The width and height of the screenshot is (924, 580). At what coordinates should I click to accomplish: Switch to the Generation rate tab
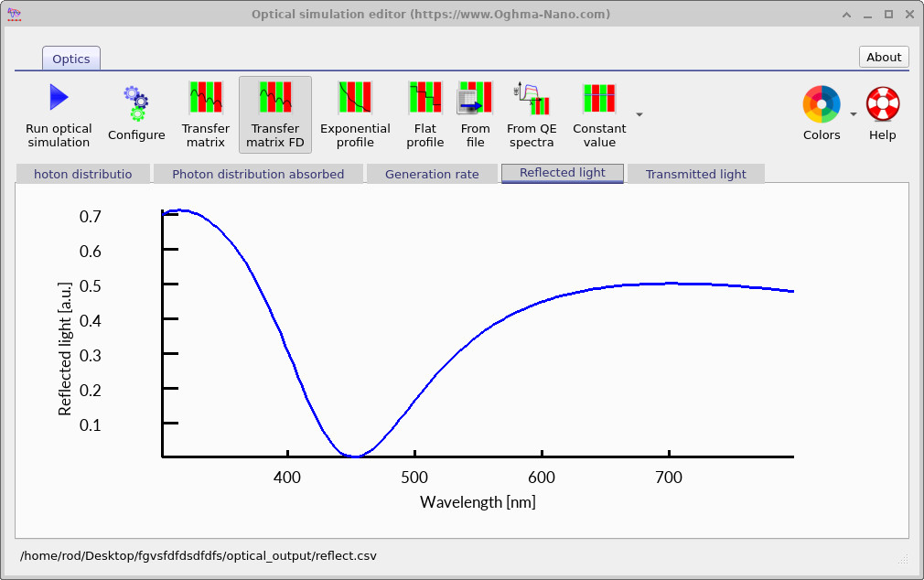432,174
